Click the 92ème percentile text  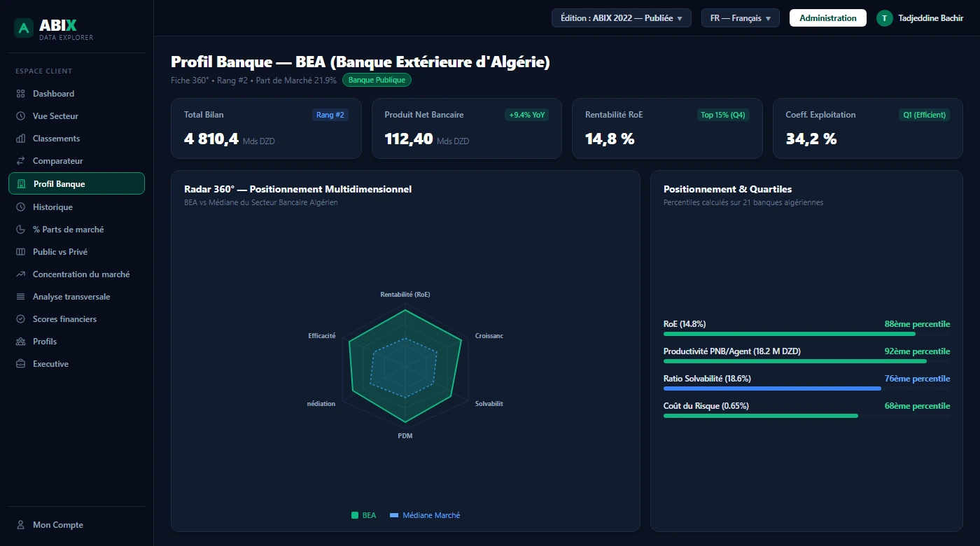tap(917, 351)
